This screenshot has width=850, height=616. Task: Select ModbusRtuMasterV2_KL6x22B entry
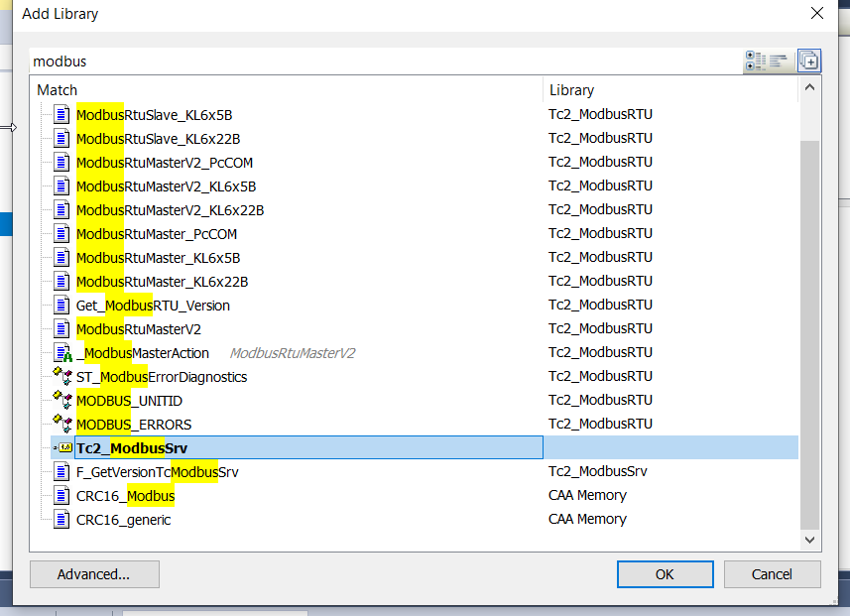[170, 210]
